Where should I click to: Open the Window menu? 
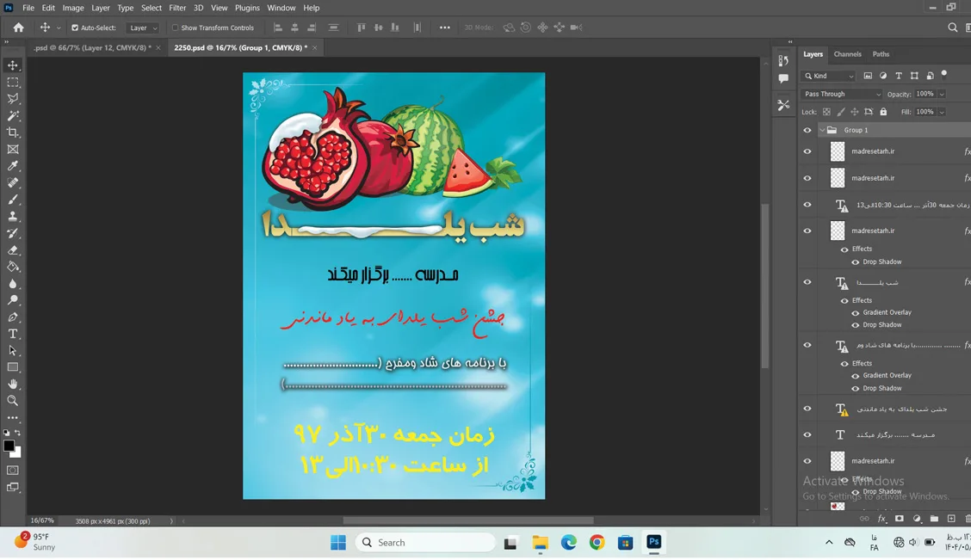281,8
